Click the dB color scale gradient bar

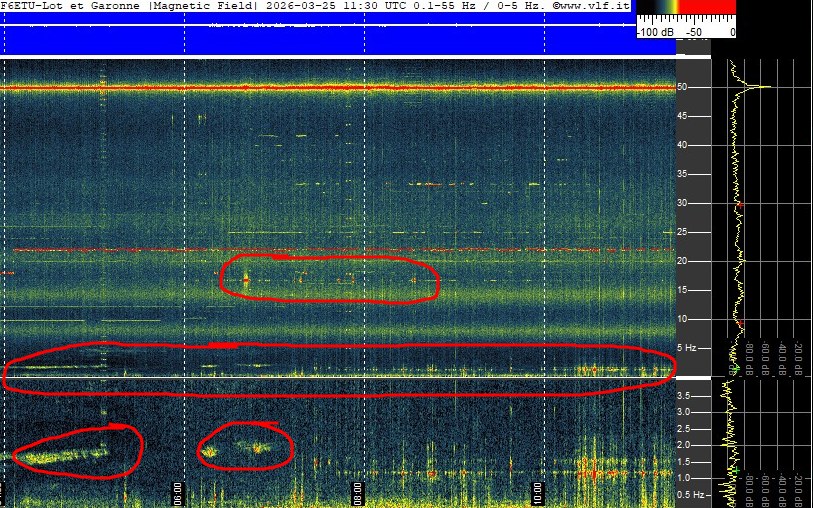(686, 7)
